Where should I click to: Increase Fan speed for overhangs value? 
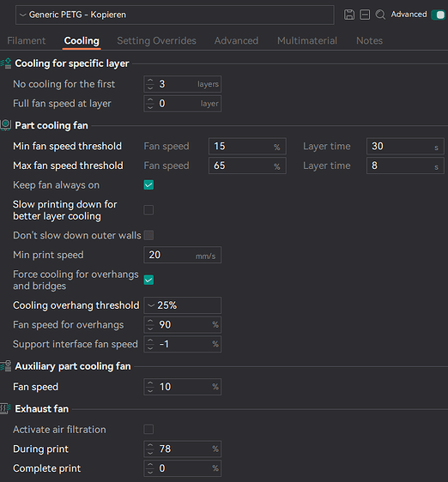point(150,321)
